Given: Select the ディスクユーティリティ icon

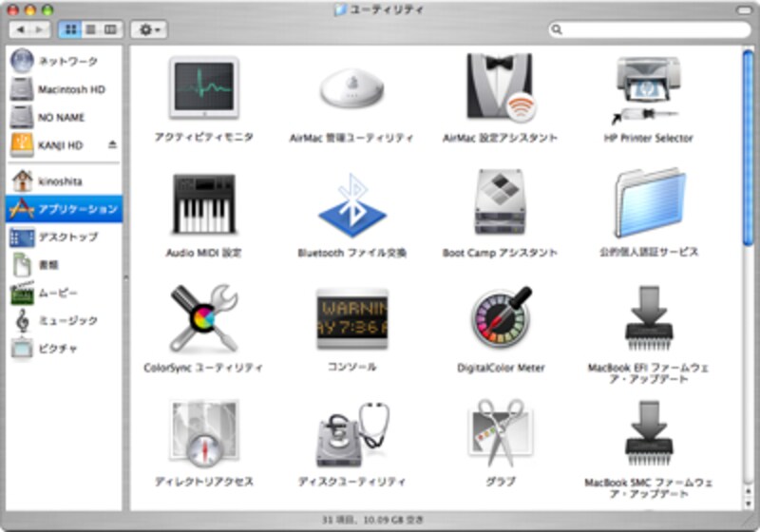Looking at the screenshot, I should (x=352, y=434).
